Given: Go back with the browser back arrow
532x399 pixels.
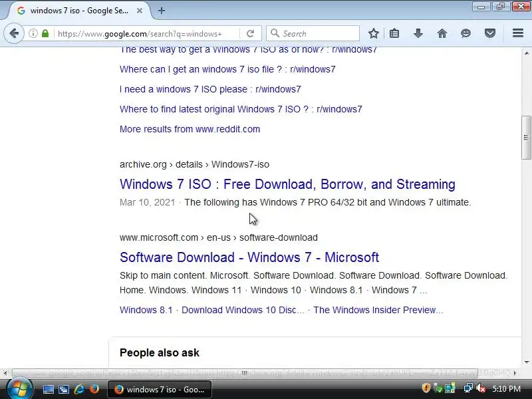Looking at the screenshot, I should coord(14,33).
